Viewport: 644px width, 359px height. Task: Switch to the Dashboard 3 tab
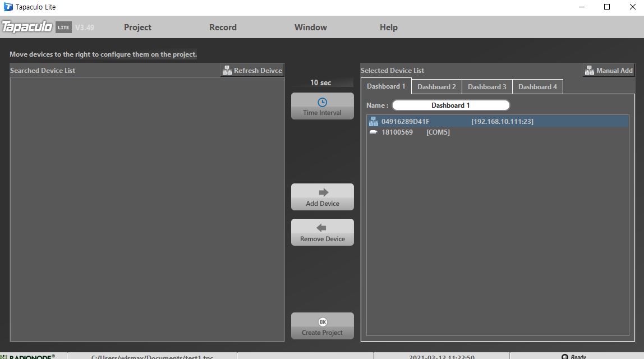pos(487,87)
